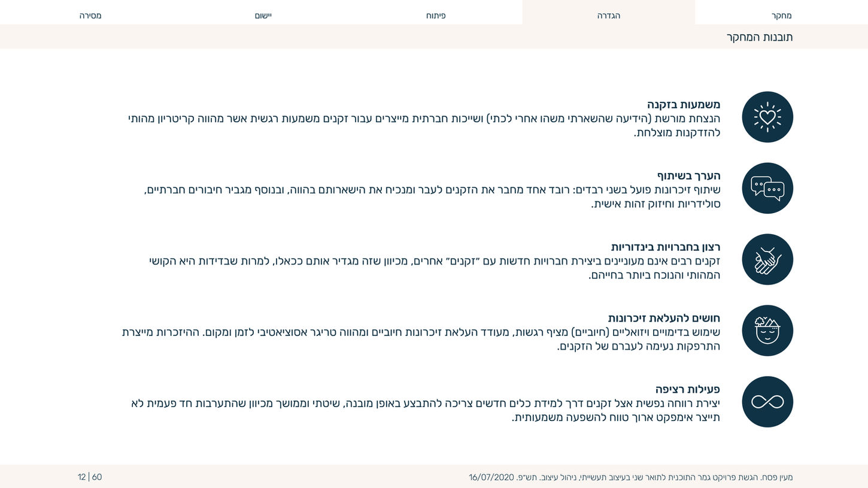The width and height of the screenshot is (868, 488).
Task: Click the chat bubbles icon for הערך בשיתוף
Action: tap(767, 188)
